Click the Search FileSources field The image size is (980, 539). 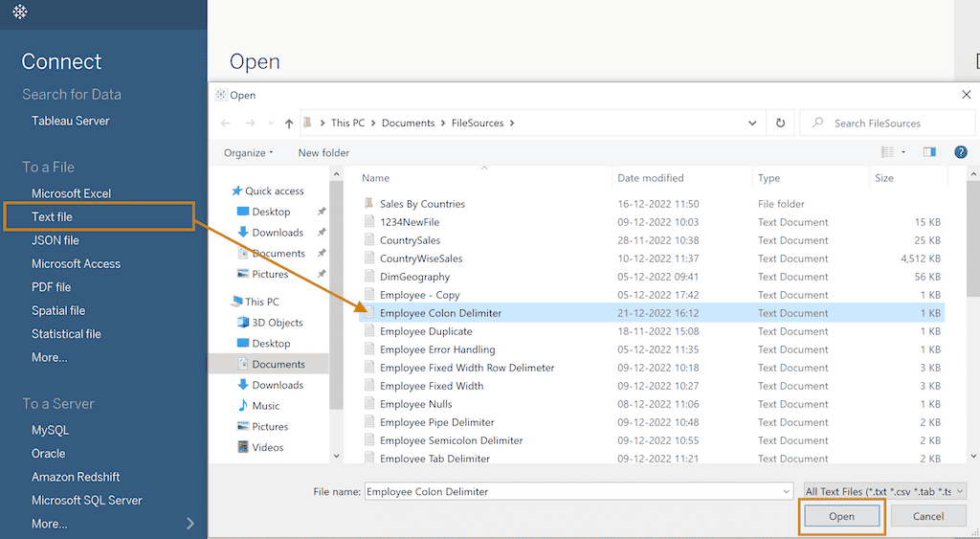pyautogui.click(x=887, y=124)
